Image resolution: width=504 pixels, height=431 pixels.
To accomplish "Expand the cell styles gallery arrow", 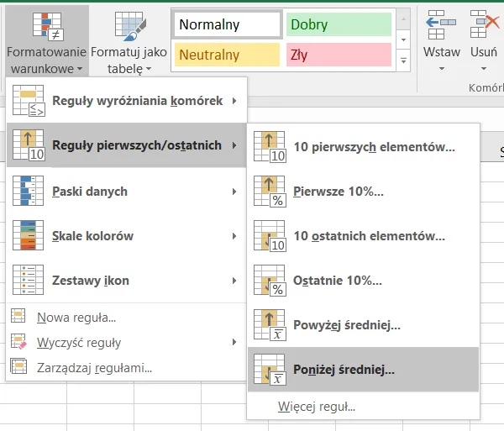I will click(x=404, y=60).
